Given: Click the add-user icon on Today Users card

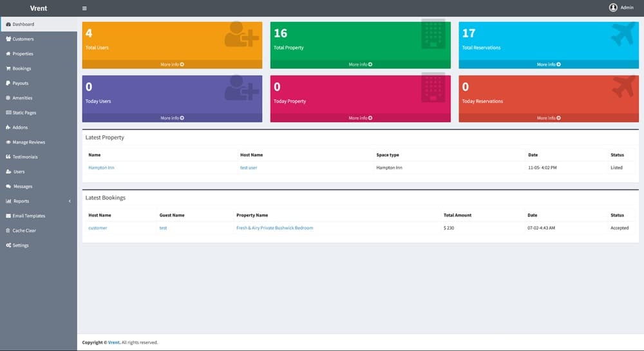Looking at the screenshot, I should [241, 88].
